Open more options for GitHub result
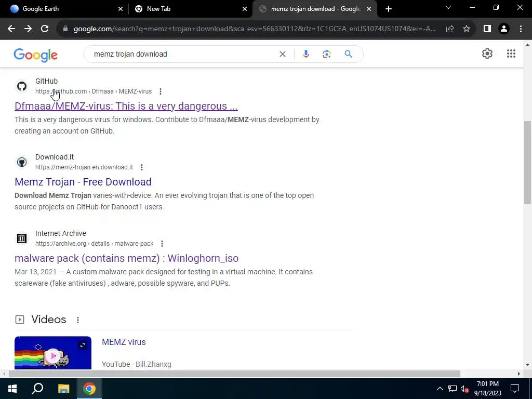The image size is (532, 399). (161, 91)
